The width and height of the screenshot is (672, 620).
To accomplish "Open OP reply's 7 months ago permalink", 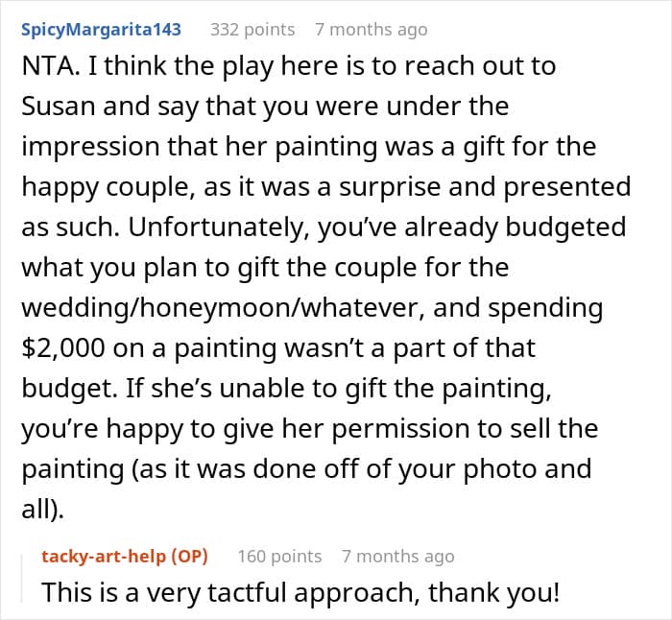I will (x=398, y=556).
